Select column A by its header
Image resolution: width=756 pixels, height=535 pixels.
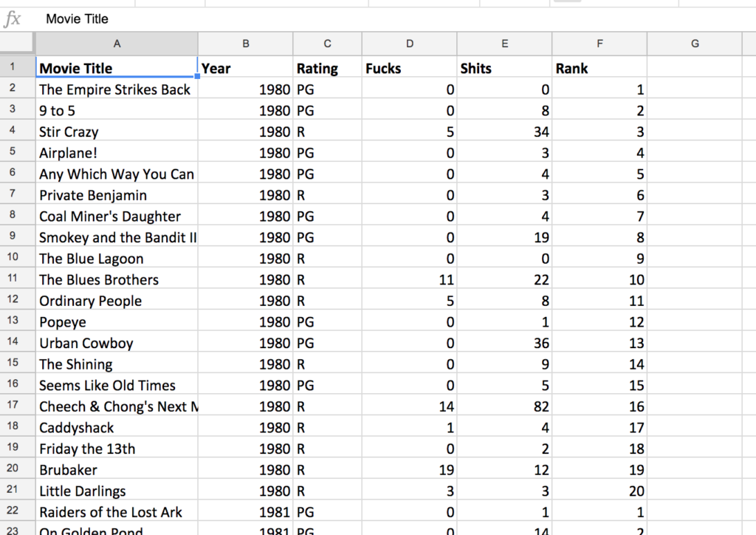point(117,44)
